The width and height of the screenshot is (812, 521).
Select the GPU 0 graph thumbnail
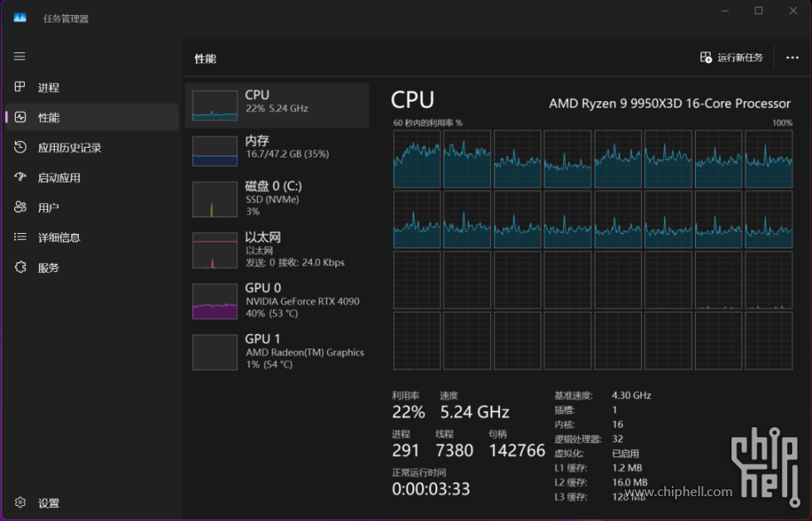(x=215, y=301)
